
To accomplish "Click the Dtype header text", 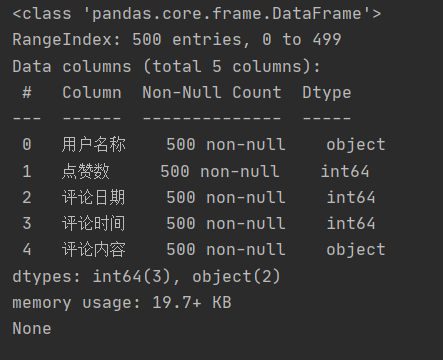I will (x=327, y=93).
